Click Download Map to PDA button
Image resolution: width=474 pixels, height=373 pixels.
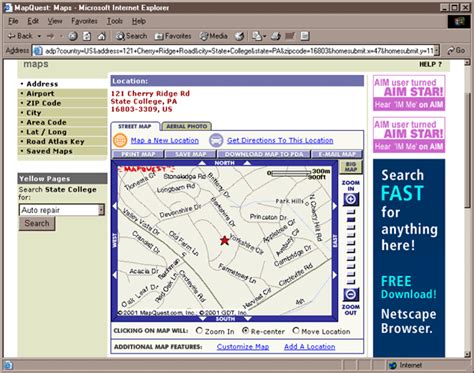(x=264, y=154)
